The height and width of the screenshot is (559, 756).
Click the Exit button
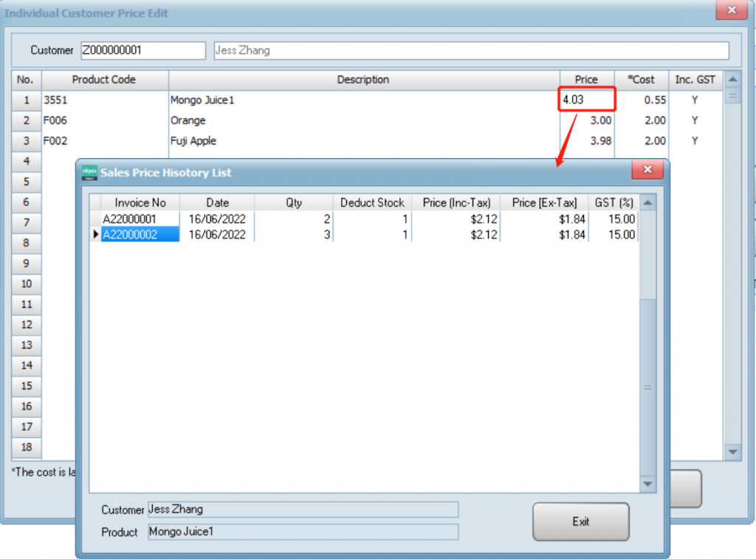tap(580, 521)
